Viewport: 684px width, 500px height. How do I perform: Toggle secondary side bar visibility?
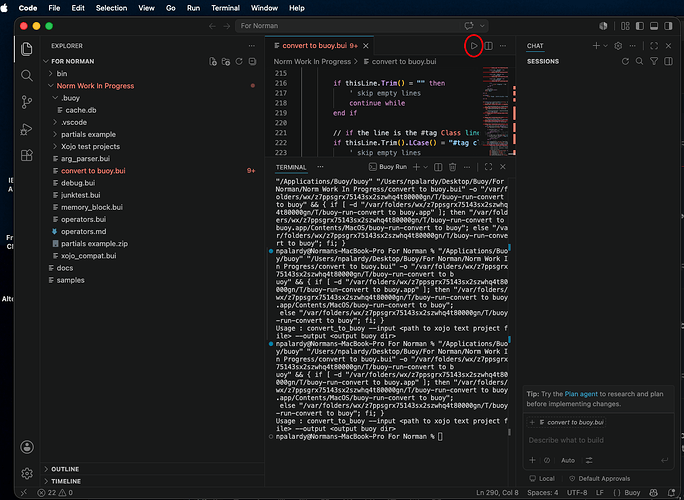(668, 26)
